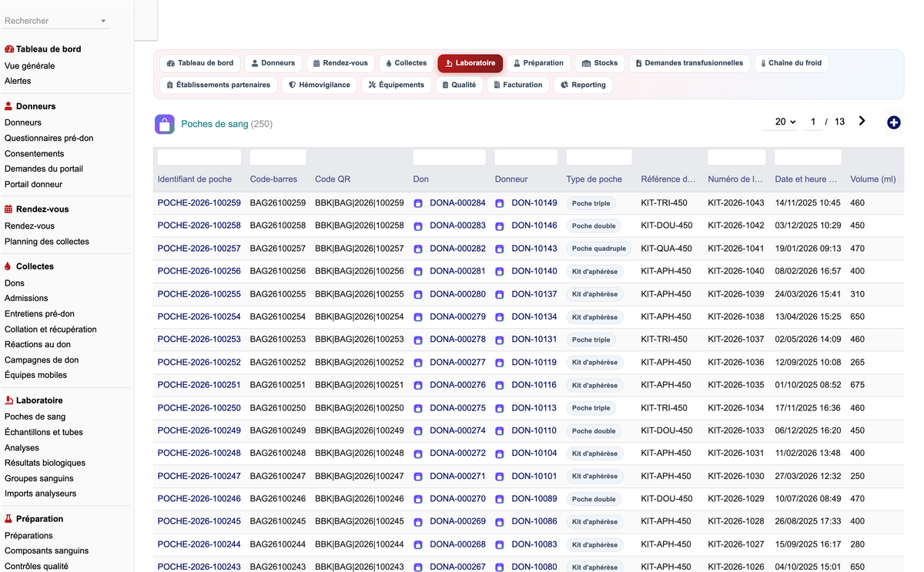Open the Reporting tab
Image resolution: width=924 pixels, height=572 pixels.
584,85
